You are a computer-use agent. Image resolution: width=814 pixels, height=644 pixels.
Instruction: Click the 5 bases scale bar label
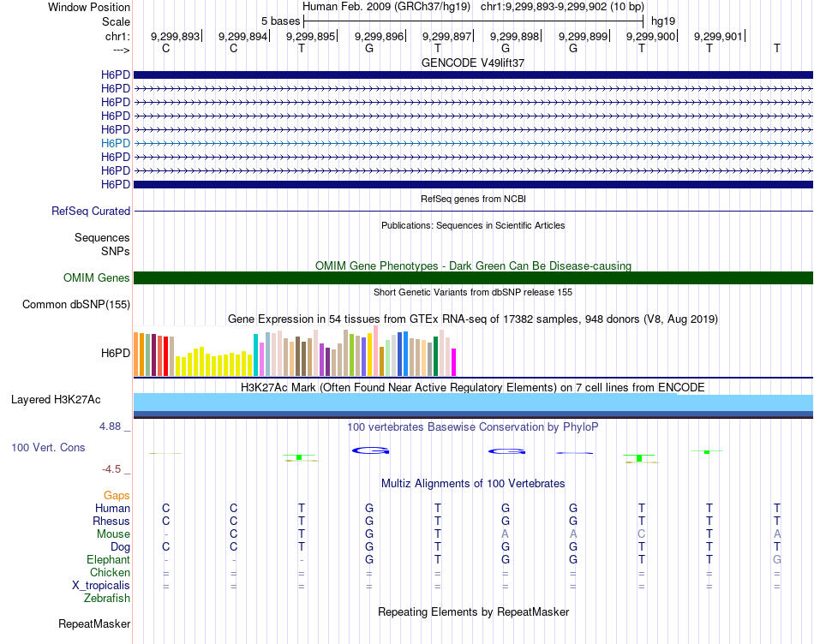(x=280, y=21)
